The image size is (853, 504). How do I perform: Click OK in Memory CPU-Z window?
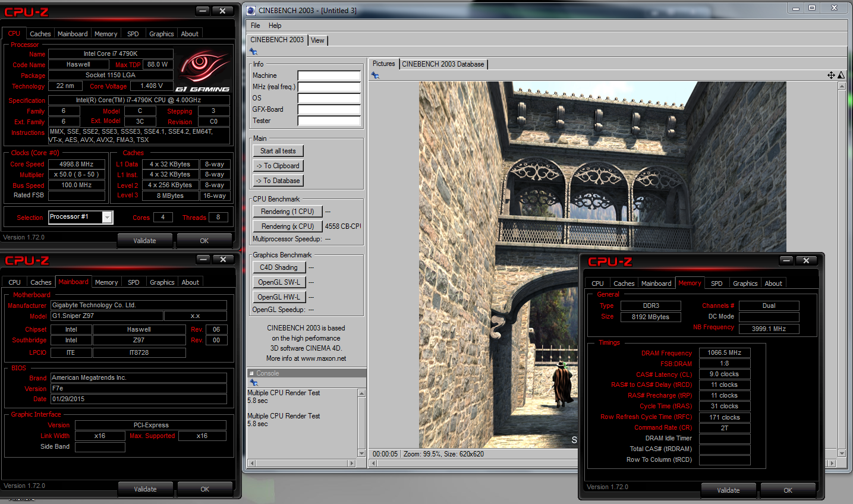788,490
